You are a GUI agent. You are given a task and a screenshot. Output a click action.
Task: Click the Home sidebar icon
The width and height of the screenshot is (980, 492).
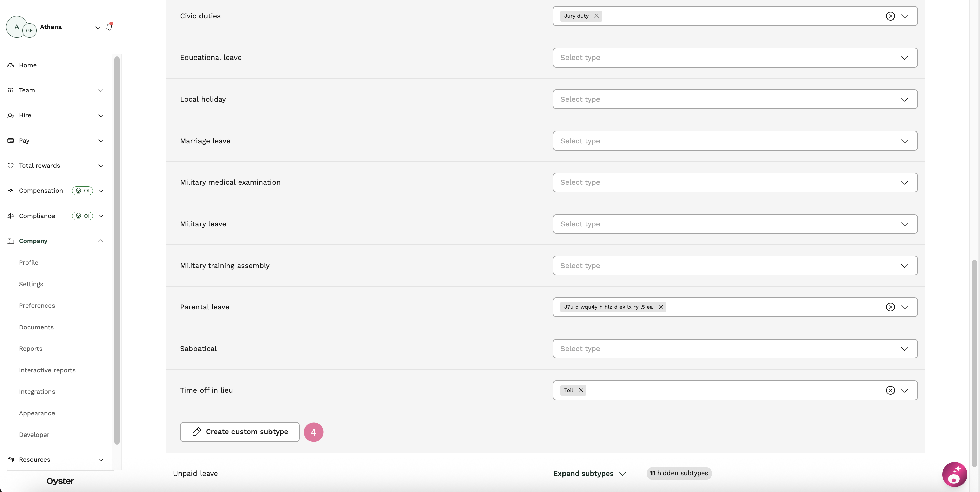point(11,65)
